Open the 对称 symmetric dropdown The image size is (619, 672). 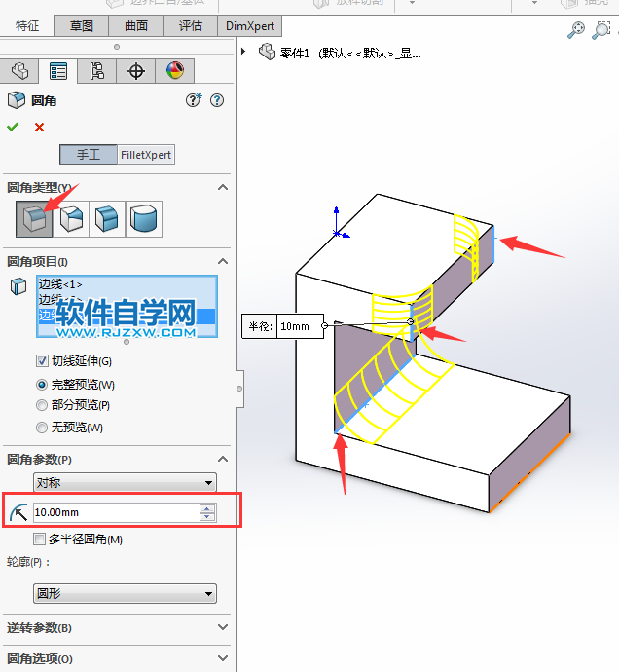[x=126, y=482]
